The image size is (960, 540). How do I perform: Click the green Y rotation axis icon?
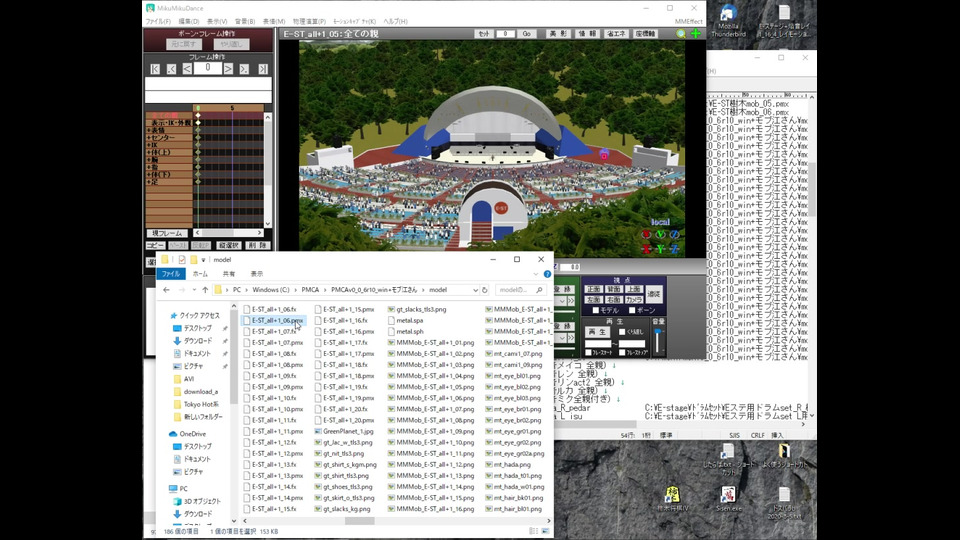point(660,234)
